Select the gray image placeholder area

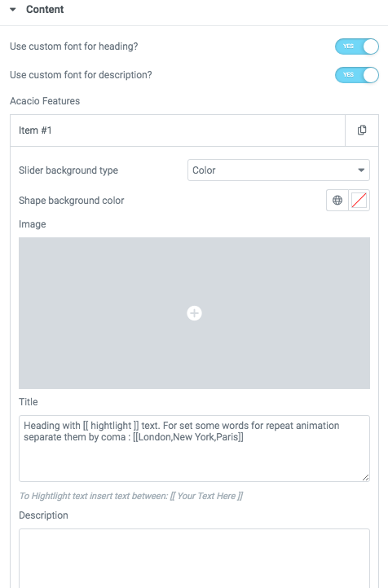[x=194, y=313]
